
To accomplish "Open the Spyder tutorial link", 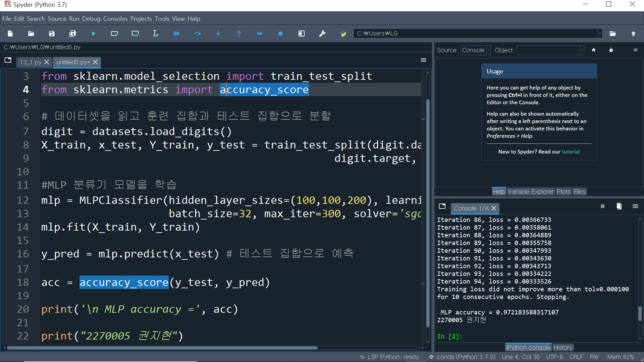I will click(571, 152).
